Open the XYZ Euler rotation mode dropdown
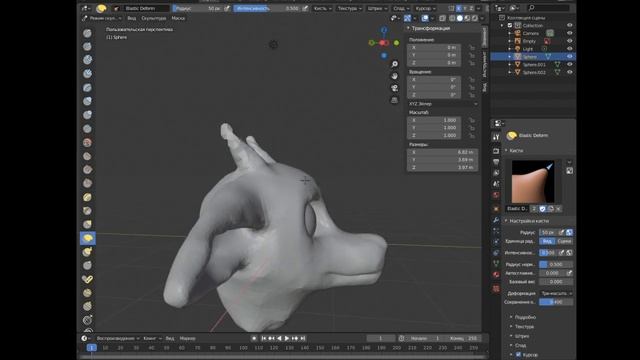640x360 pixels. click(x=443, y=104)
